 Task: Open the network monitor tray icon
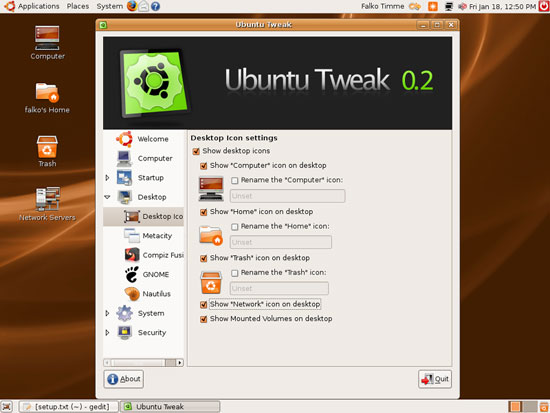click(448, 6)
